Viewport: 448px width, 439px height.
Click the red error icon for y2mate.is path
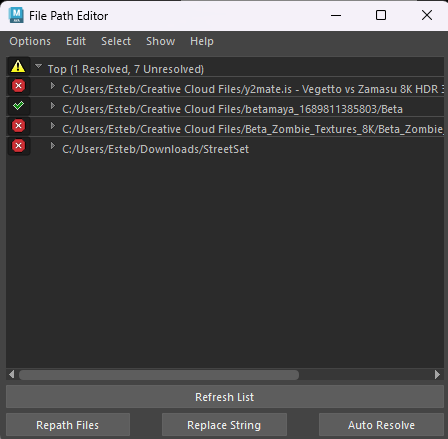pos(18,86)
